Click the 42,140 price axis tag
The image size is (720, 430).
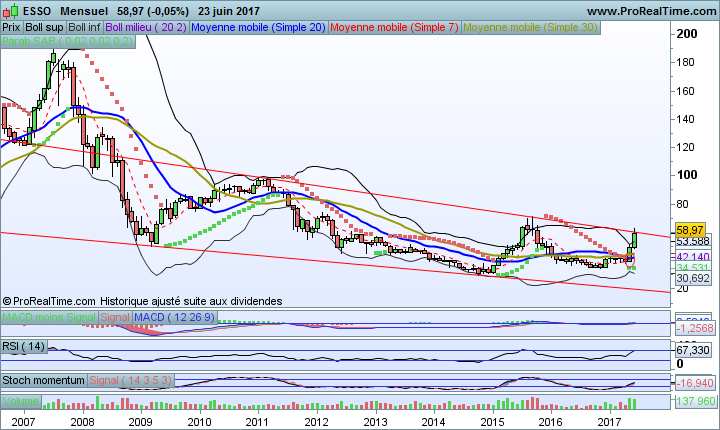(x=693, y=257)
